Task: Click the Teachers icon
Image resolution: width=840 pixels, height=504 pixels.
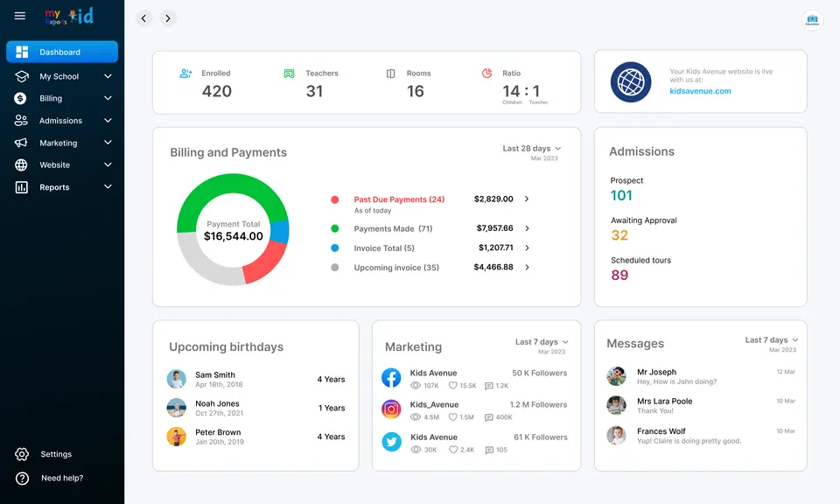Action: click(289, 73)
